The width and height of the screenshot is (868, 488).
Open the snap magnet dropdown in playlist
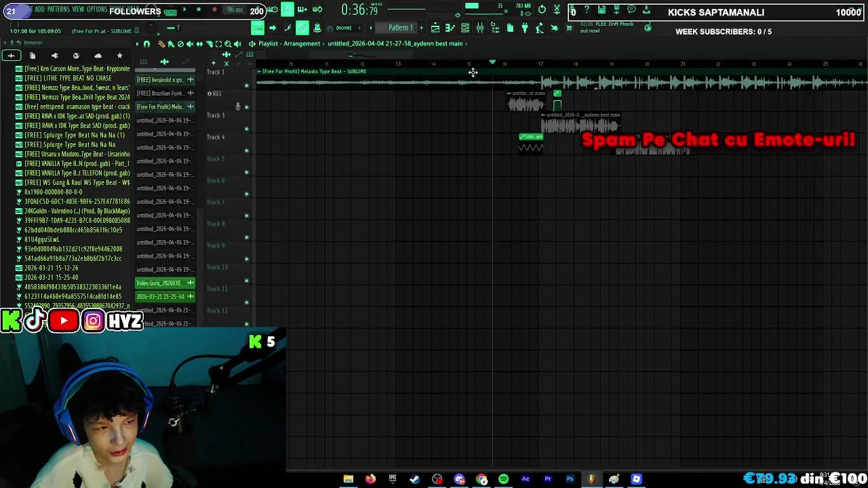(x=146, y=44)
